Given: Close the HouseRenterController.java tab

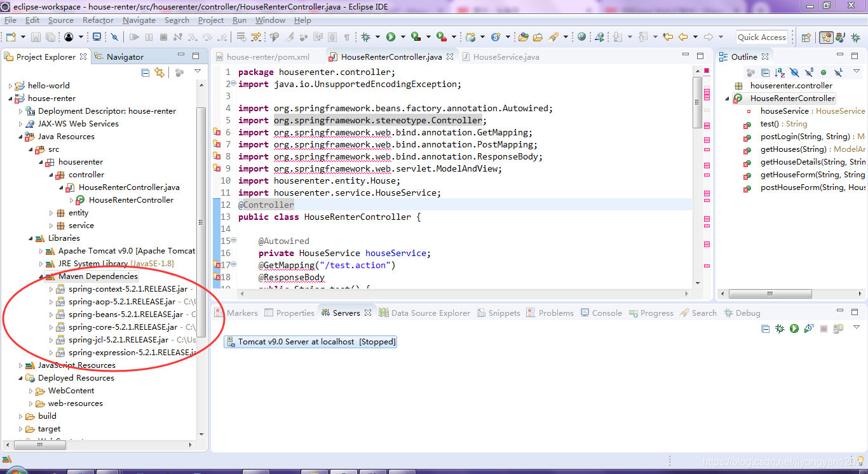Looking at the screenshot, I should [450, 57].
